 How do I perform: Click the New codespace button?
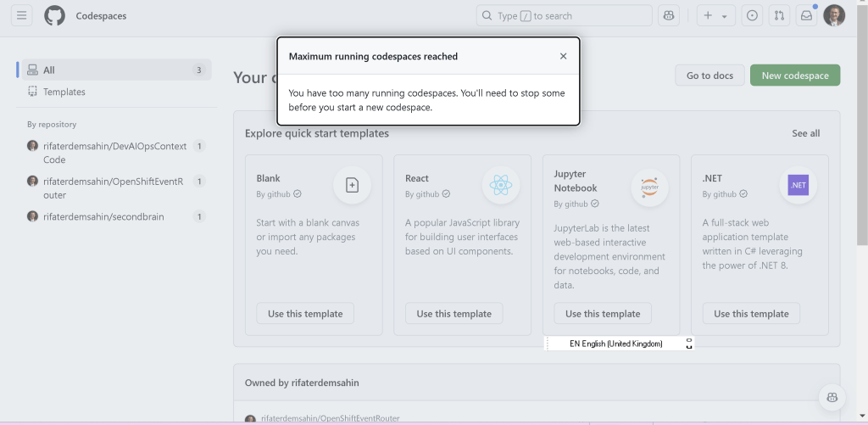coord(795,75)
